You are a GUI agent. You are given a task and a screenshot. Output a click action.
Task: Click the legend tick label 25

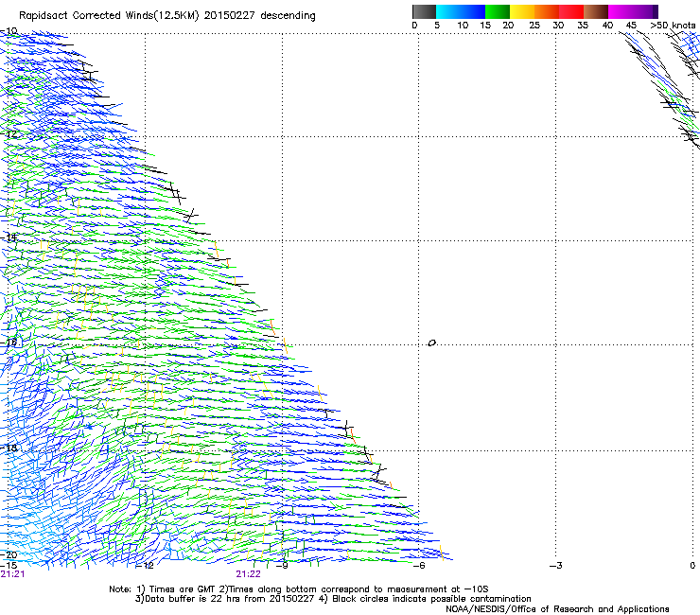(x=534, y=26)
